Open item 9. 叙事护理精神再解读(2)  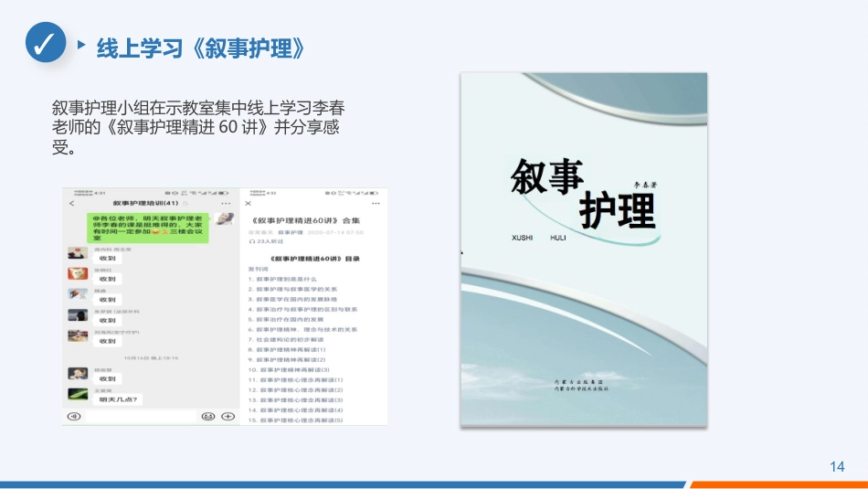pos(287,359)
